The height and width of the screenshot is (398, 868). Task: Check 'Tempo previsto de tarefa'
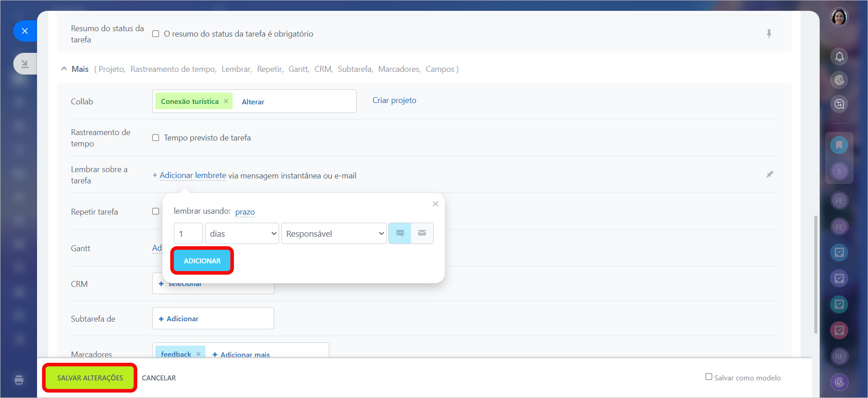156,138
